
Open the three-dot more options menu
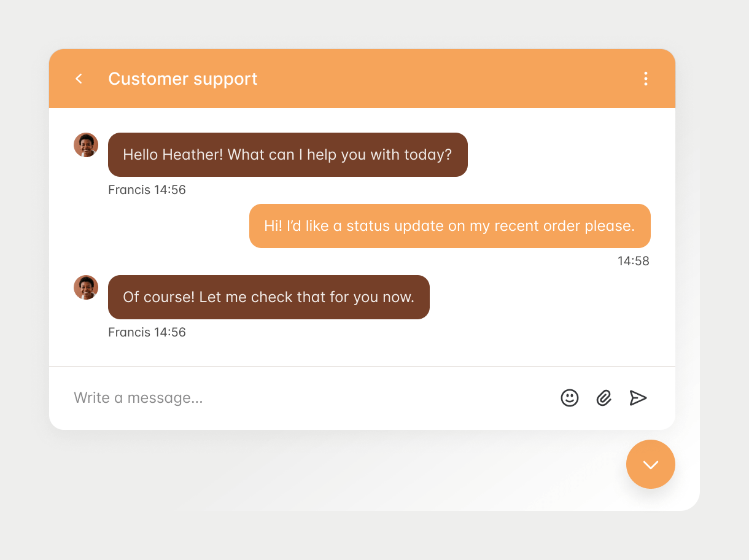coord(645,79)
